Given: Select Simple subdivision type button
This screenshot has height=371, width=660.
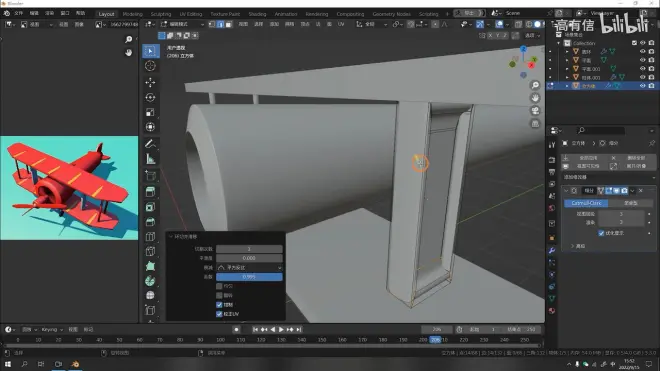Looking at the screenshot, I should click(631, 203).
